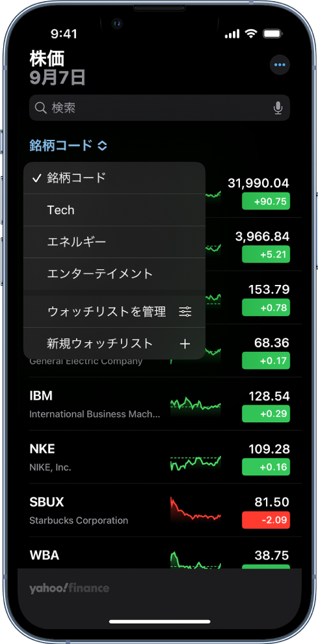Tap the sliders icon beside ウォッチリストを管理
The height and width of the screenshot is (644, 318).
coord(185,312)
